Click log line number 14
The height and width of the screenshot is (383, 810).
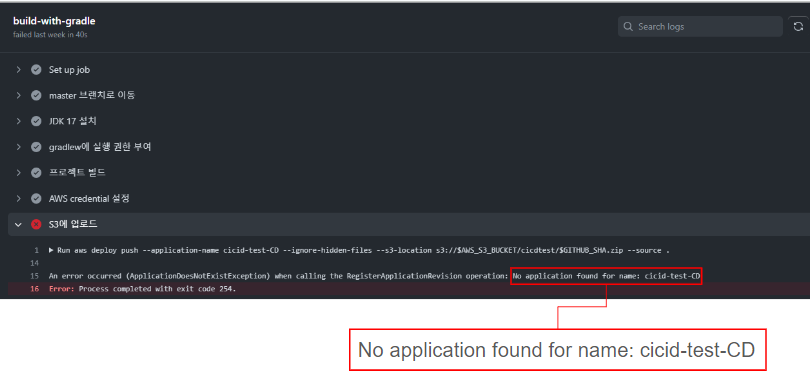click(35, 263)
